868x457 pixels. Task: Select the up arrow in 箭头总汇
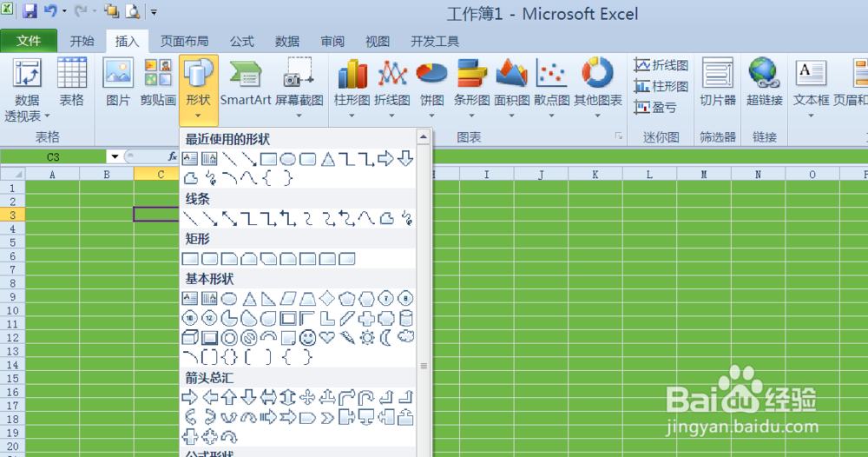point(229,397)
